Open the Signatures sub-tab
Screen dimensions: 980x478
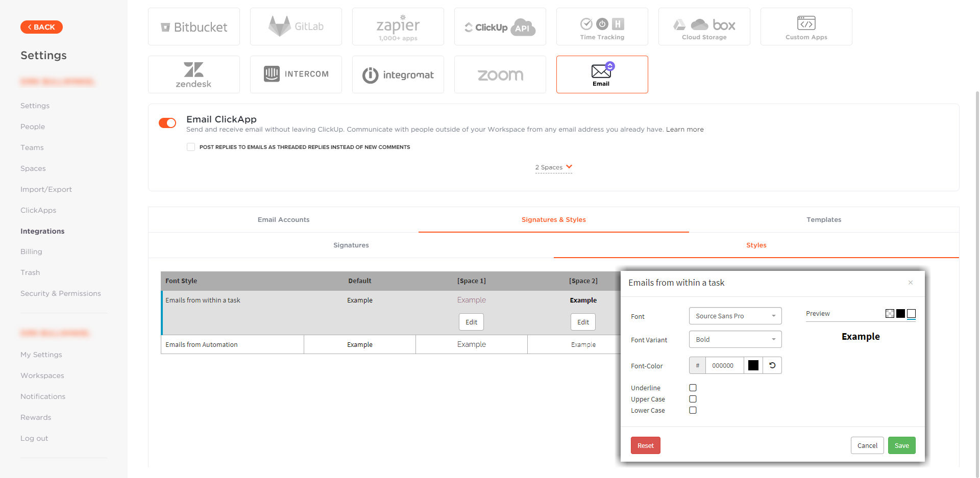tap(351, 245)
